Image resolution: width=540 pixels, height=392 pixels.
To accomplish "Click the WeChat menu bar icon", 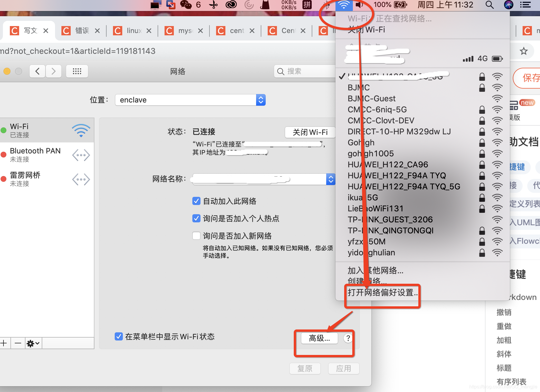I will coord(186,5).
